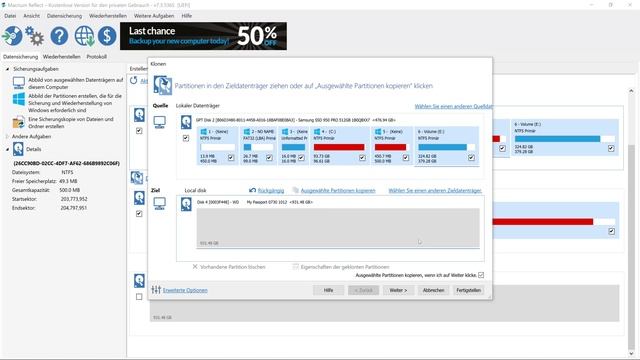640x360 pixels.
Task: Check the unchecked bottom disk checkbox in main window
Action: [139, 297]
